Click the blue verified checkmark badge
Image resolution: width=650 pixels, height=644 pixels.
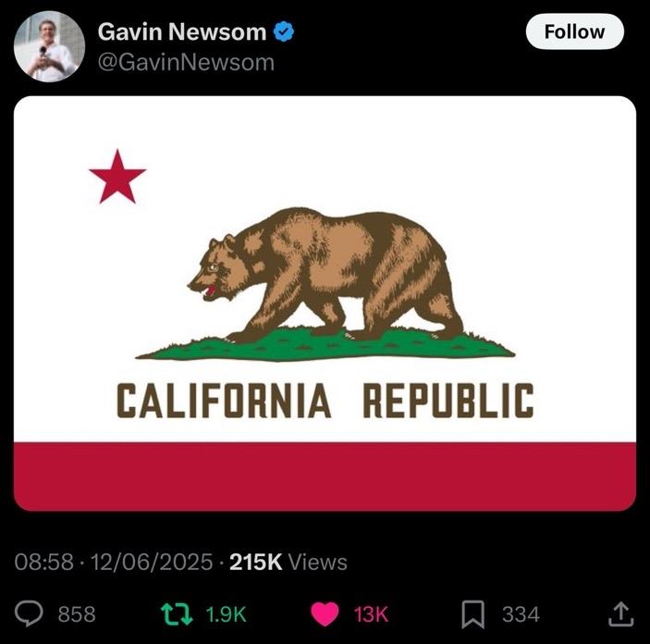point(284,32)
